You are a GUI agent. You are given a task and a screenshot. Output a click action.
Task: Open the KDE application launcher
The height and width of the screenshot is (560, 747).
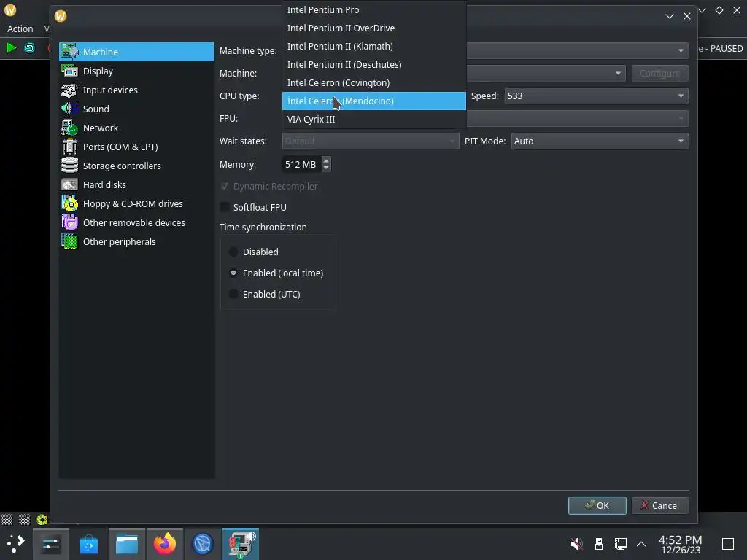tap(16, 544)
